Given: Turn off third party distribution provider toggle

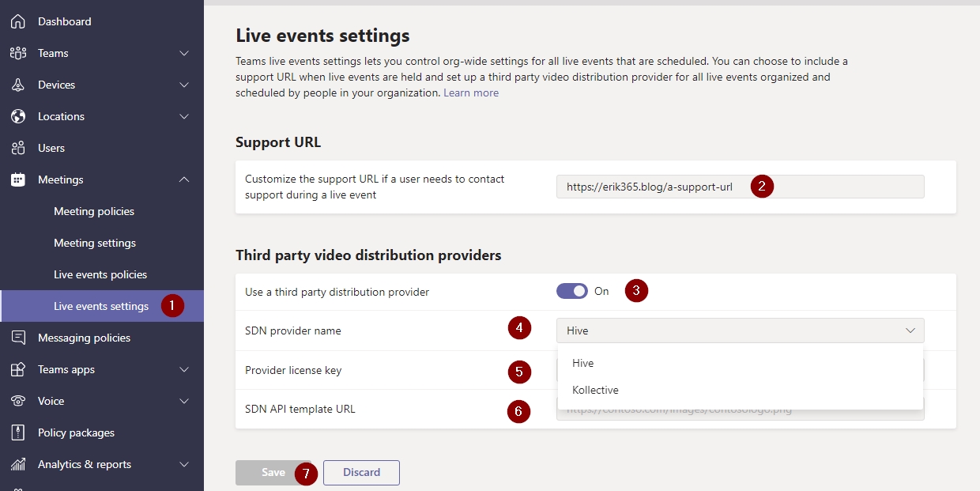Looking at the screenshot, I should tap(572, 291).
